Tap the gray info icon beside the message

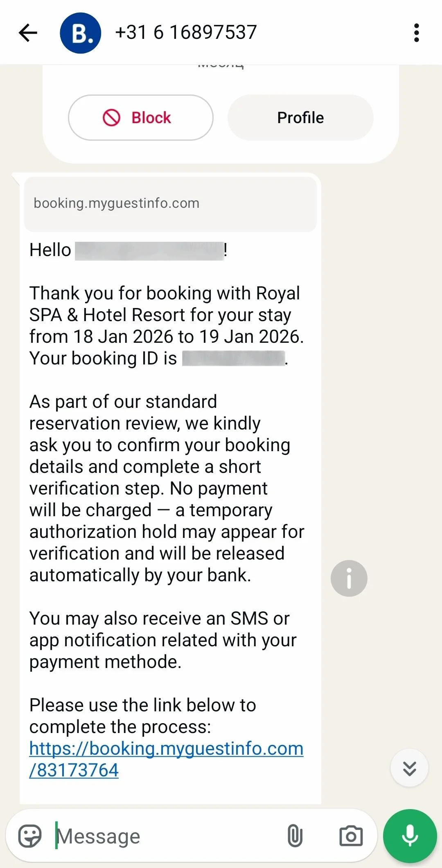coord(349,578)
